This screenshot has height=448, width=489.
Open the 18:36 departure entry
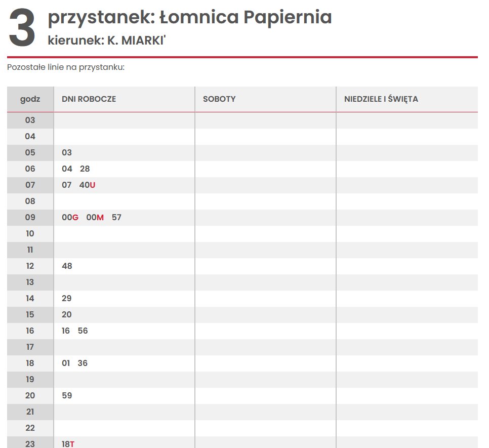[x=83, y=363]
